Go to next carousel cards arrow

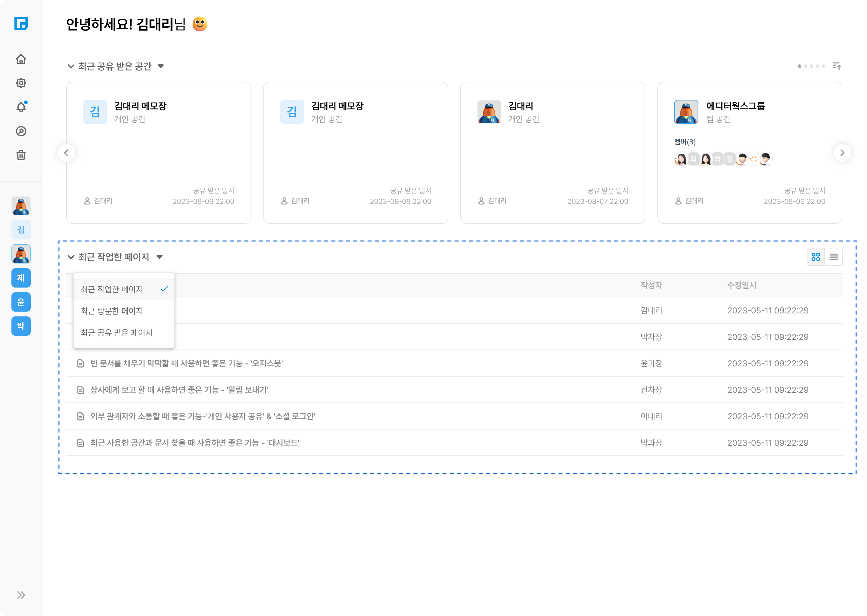pos(842,153)
